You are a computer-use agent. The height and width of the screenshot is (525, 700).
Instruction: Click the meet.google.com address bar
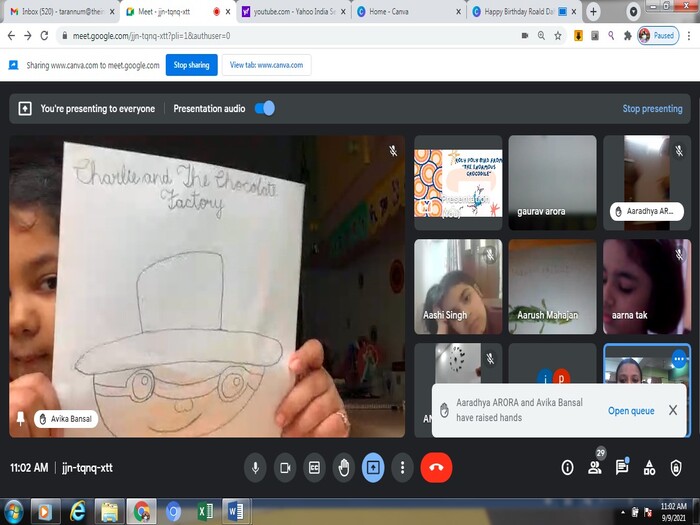click(x=290, y=36)
